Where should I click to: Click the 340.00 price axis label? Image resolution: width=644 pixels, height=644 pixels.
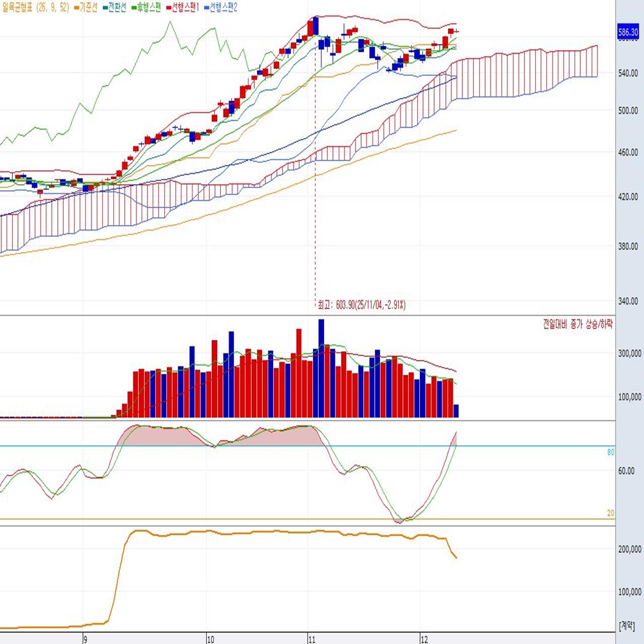coord(629,301)
